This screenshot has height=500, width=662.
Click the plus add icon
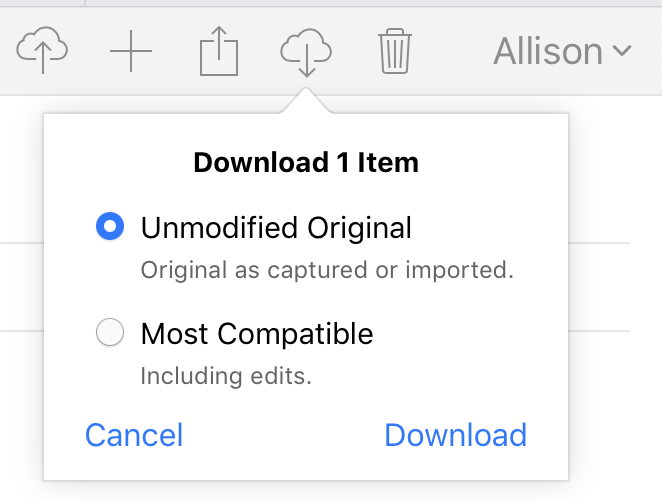(131, 51)
